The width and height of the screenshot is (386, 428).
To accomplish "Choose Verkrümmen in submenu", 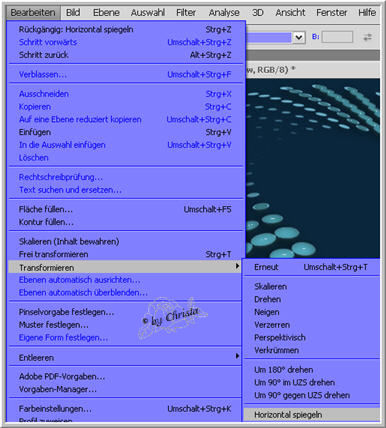I will (x=312, y=350).
